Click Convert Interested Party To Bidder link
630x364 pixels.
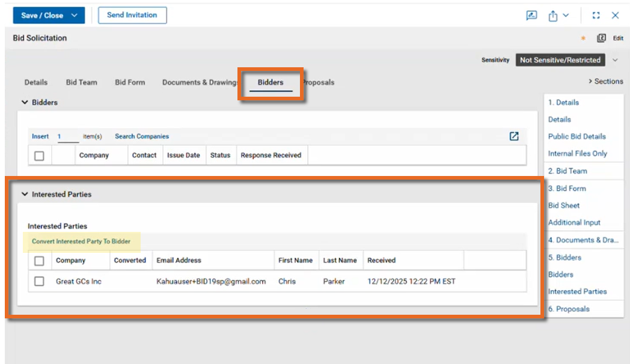(81, 241)
